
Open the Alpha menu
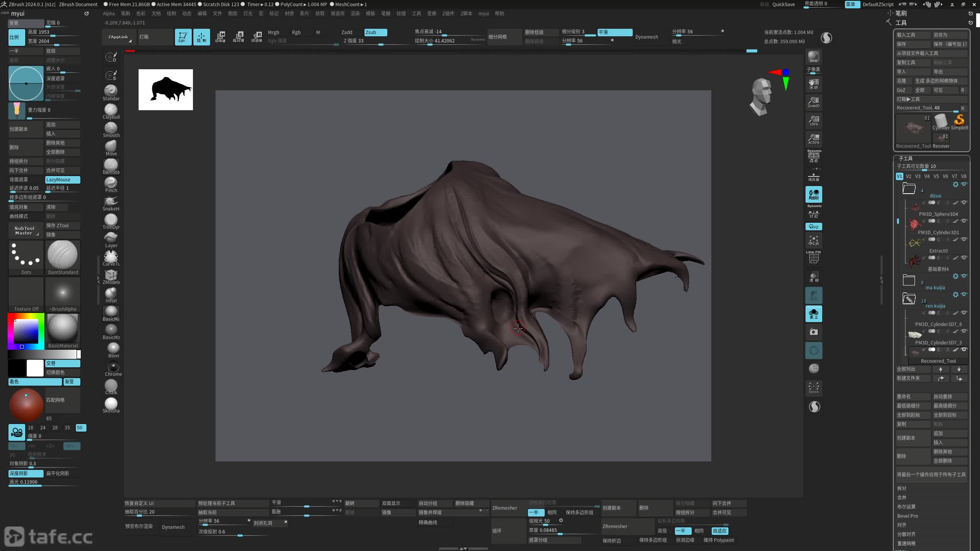coord(108,13)
